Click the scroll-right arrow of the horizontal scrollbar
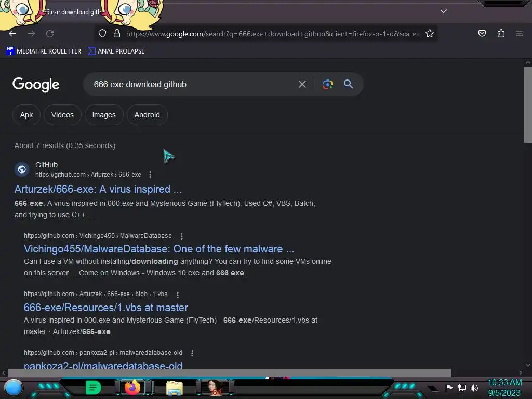 point(521,373)
